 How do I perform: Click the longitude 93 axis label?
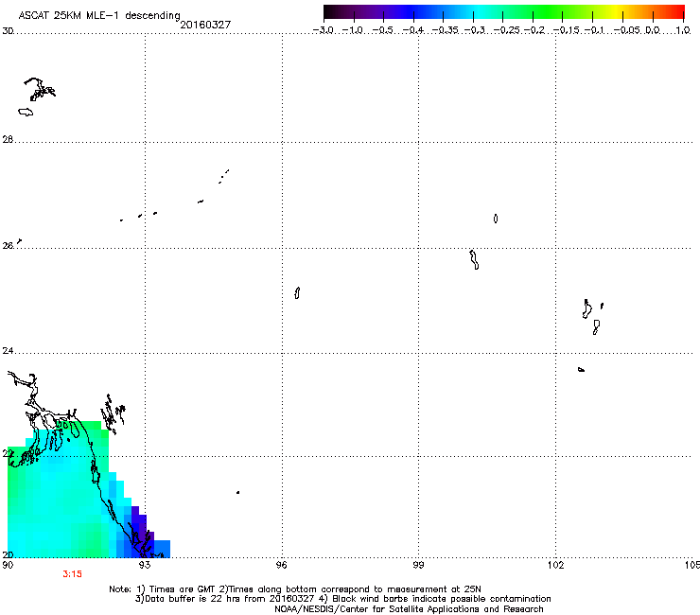145,565
